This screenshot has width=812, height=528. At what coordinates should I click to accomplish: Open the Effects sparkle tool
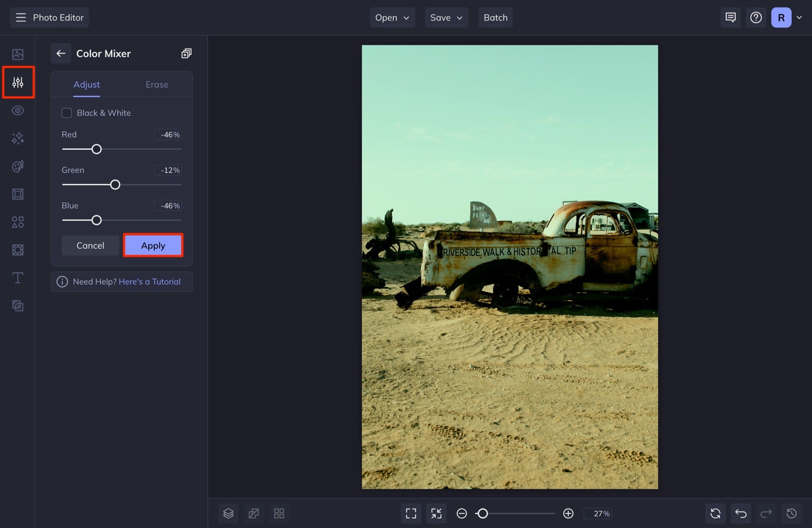18,138
